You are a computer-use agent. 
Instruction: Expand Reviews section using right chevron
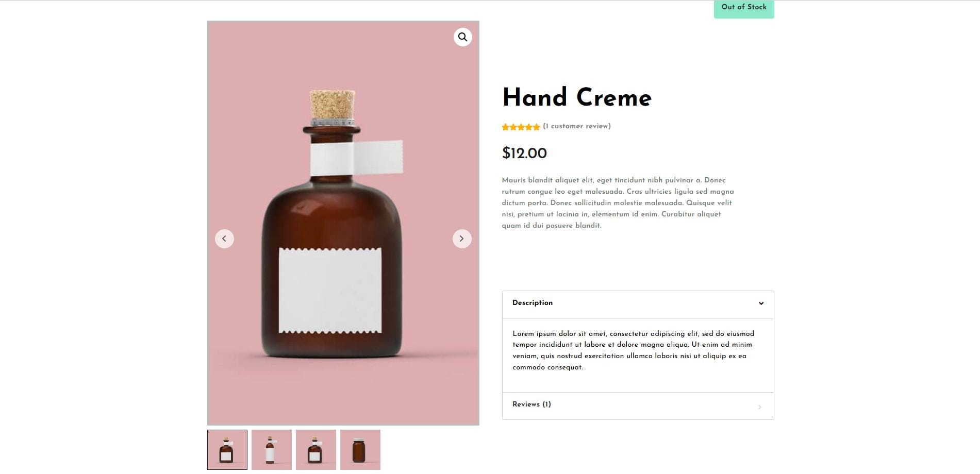[x=760, y=407]
